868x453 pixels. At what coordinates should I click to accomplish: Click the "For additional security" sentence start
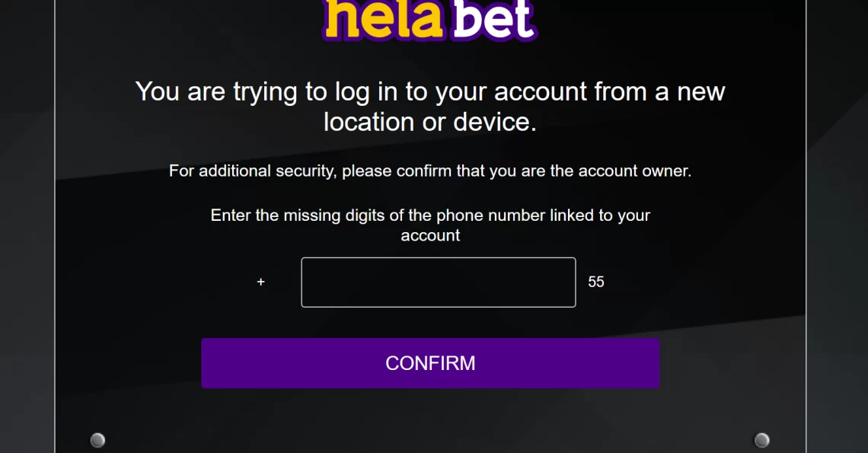pos(251,171)
